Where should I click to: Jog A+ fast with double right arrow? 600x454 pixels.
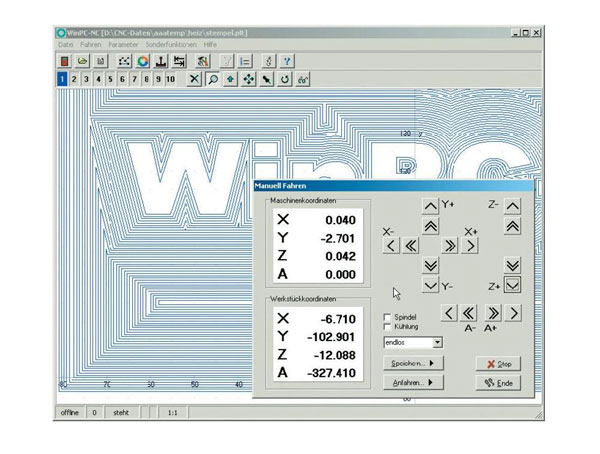(x=493, y=314)
